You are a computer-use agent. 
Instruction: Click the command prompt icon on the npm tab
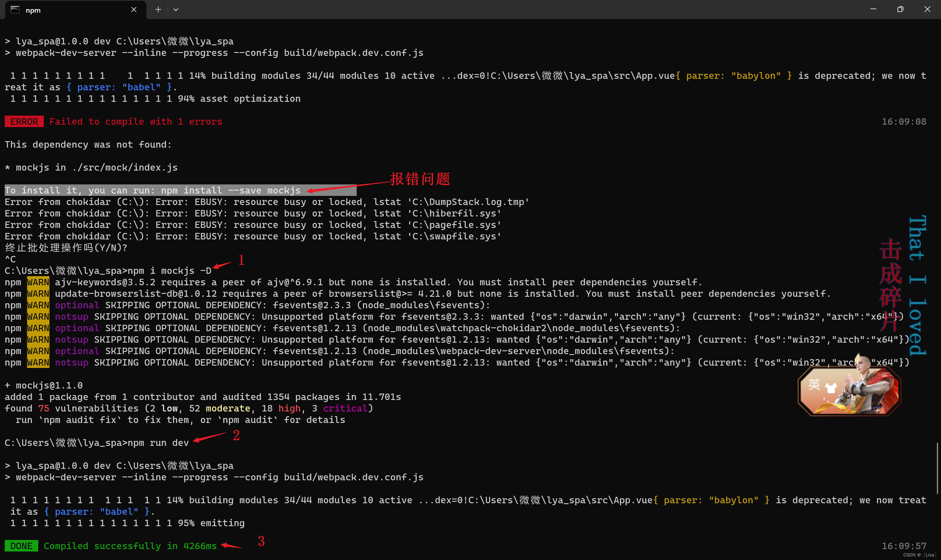15,10
